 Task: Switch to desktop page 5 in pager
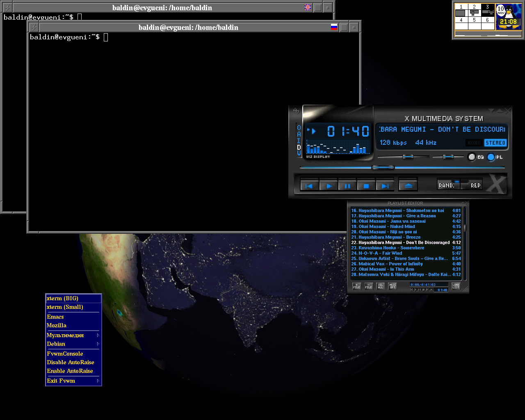(x=475, y=23)
